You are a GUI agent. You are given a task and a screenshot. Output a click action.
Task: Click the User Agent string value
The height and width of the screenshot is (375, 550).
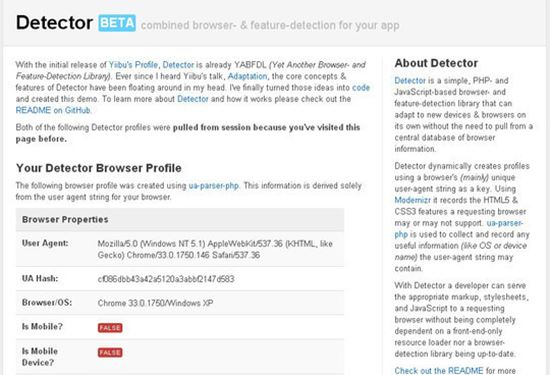(215, 249)
